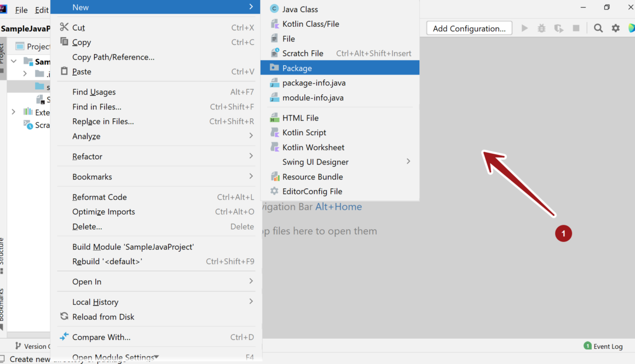Viewport: 635px width, 364px height.
Task: Open Search Everywhere magnifier icon
Action: coord(598,28)
